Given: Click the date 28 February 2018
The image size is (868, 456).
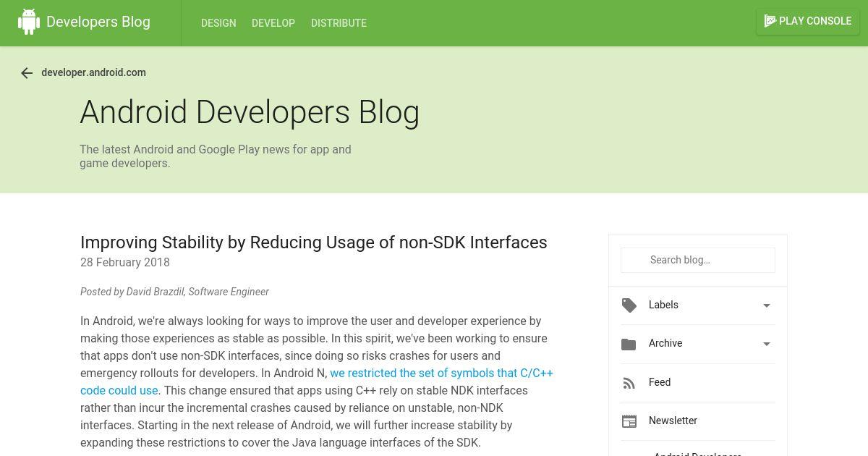Looking at the screenshot, I should tap(125, 263).
